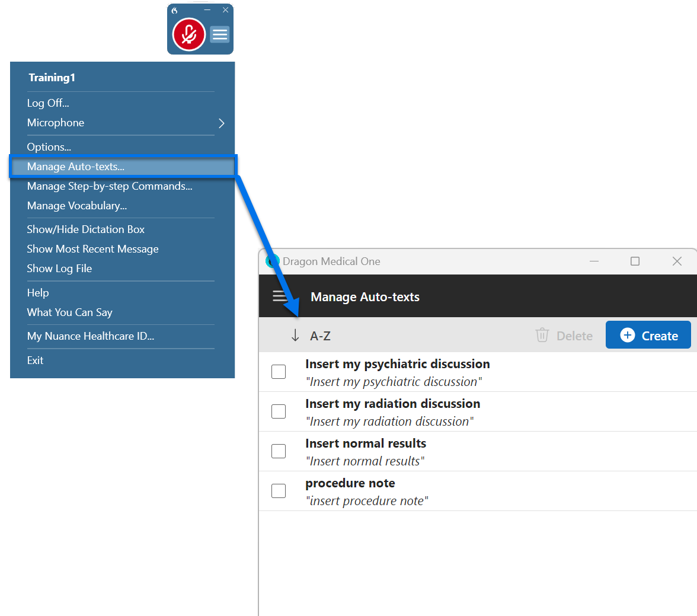Click the plus icon inside the Create button
This screenshot has height=616, width=697.
pos(628,335)
